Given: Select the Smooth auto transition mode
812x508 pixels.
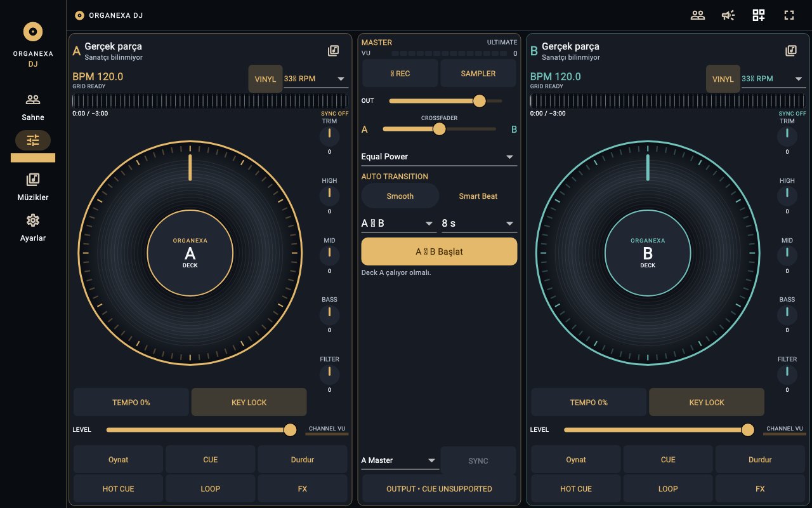Looking at the screenshot, I should (x=400, y=196).
